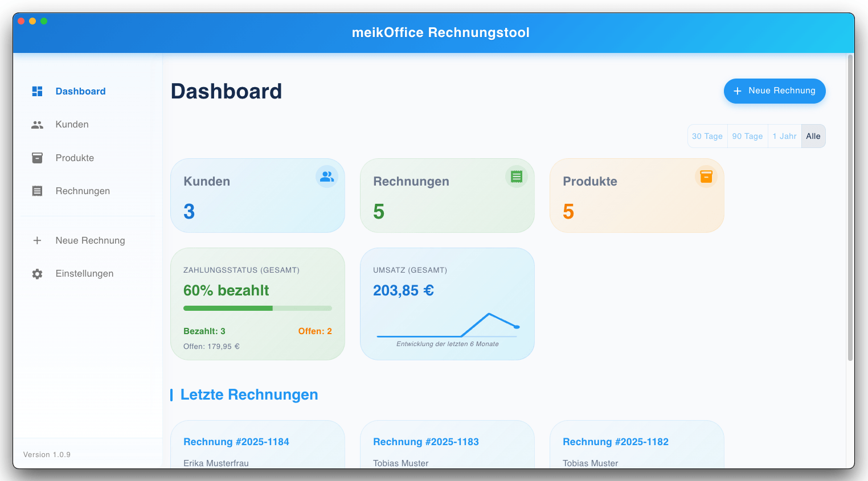The height and width of the screenshot is (481, 868).
Task: Click the Neue Rechnung button
Action: click(774, 91)
